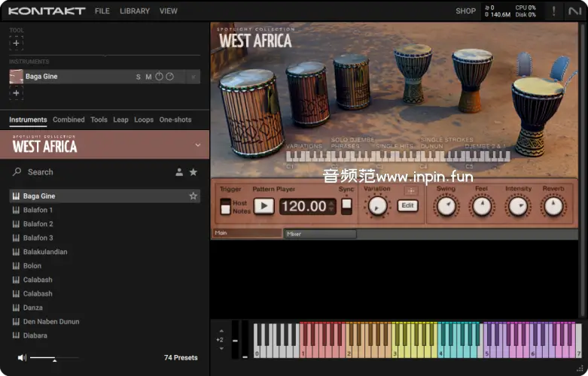
Task: Toggle Trigger Host/Notes switch
Action: 225,207
